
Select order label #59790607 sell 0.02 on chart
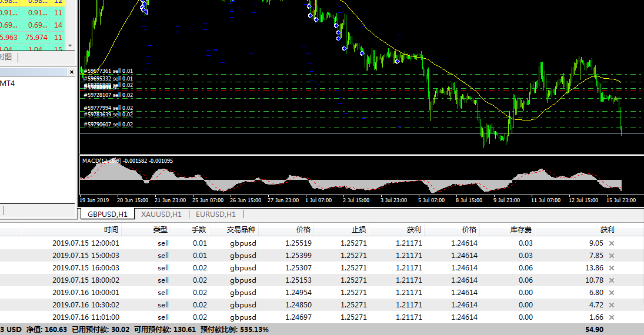point(108,125)
